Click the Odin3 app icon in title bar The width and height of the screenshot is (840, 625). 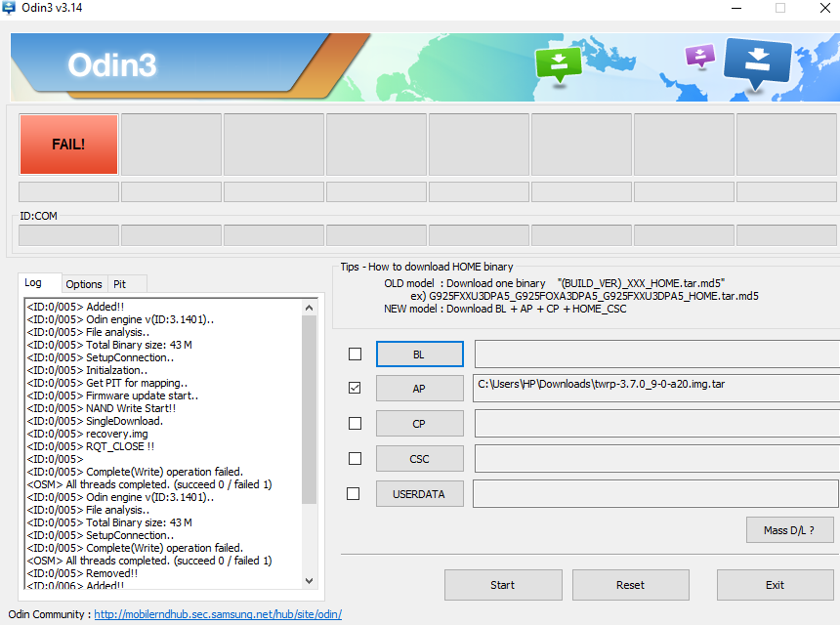[9, 8]
